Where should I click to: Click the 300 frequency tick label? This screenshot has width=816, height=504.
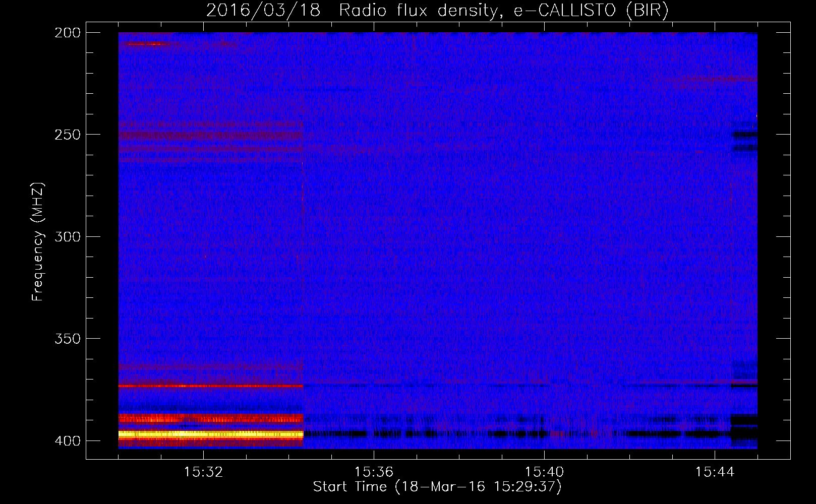tap(68, 237)
